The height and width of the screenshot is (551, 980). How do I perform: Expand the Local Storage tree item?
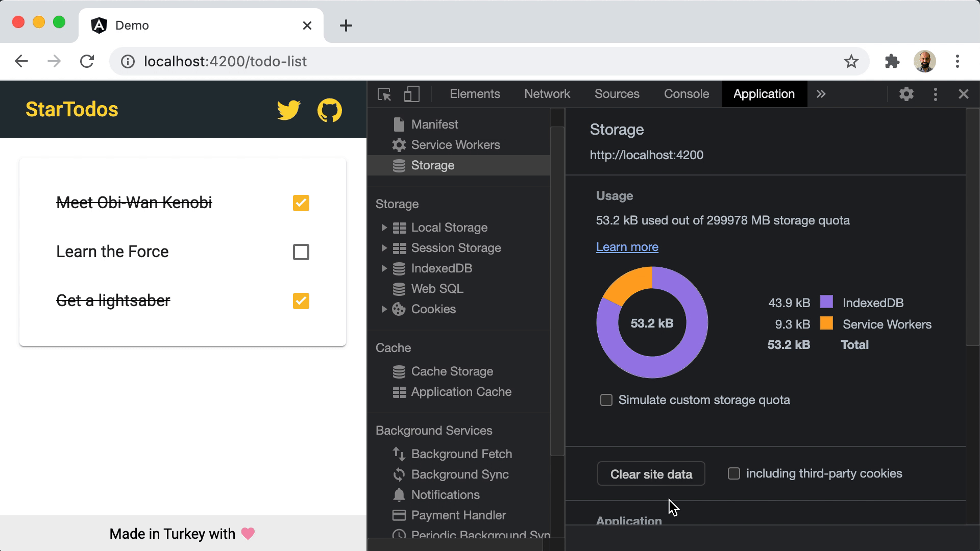click(384, 228)
